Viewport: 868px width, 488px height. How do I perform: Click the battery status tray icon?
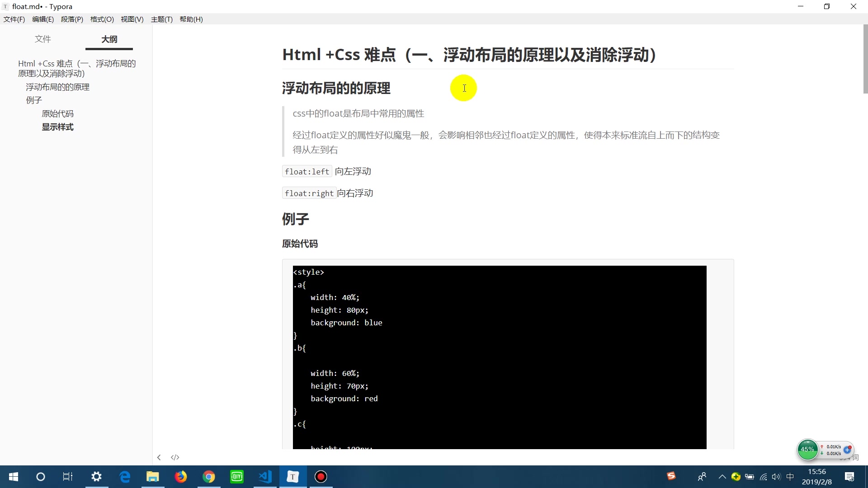pyautogui.click(x=750, y=477)
